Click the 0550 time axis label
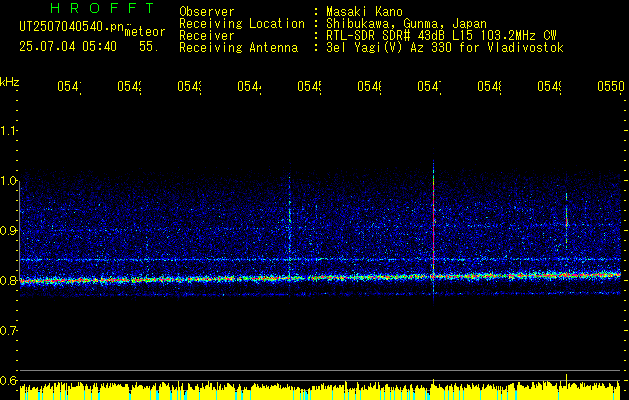 tap(611, 86)
